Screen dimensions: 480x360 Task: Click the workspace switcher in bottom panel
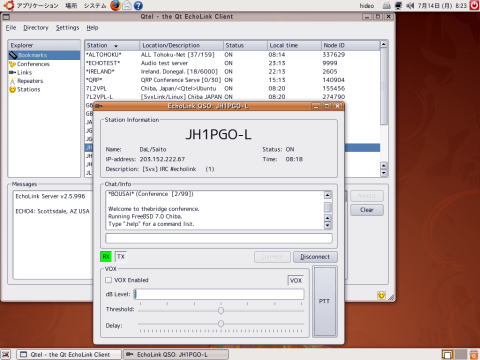point(454,354)
